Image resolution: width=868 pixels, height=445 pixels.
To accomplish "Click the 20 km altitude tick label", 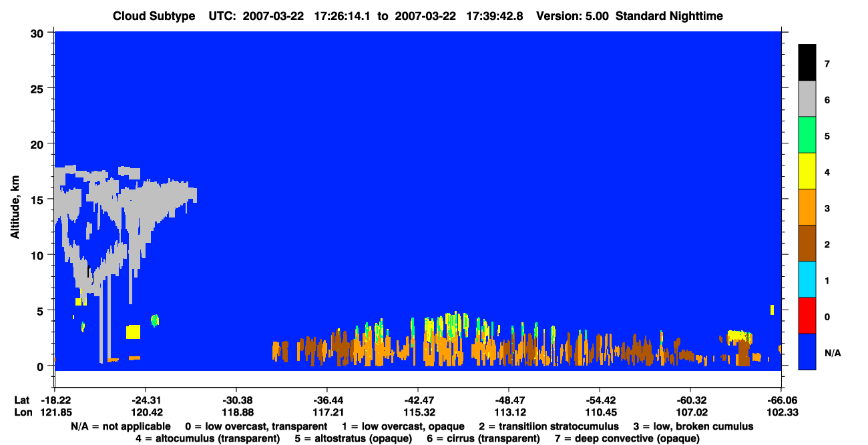I will pos(39,144).
